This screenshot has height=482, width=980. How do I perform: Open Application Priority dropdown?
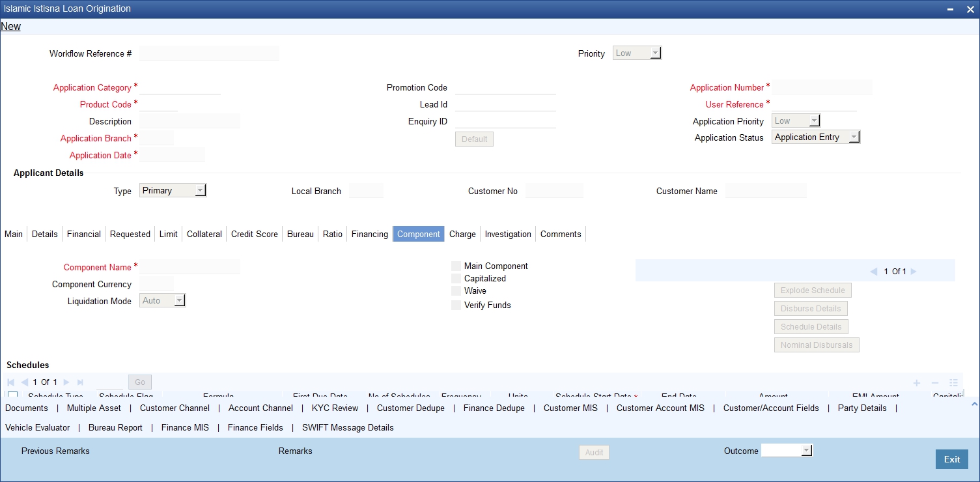pyautogui.click(x=796, y=120)
